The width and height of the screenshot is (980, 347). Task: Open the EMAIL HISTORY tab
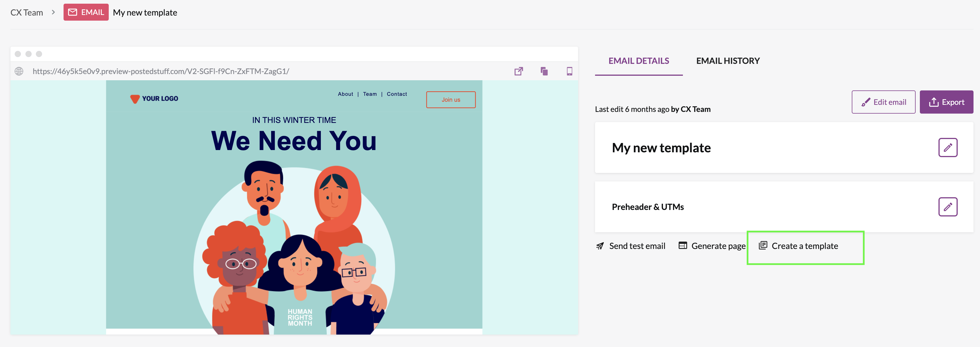pyautogui.click(x=728, y=61)
